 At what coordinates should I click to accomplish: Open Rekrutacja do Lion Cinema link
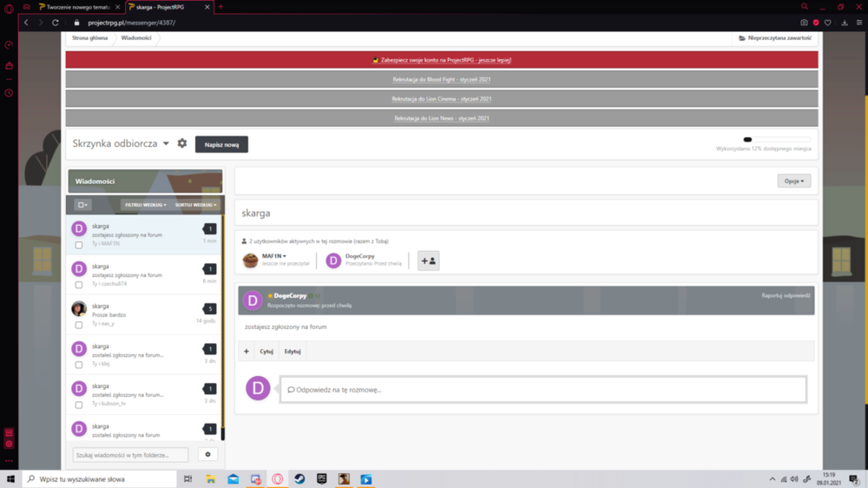[441, 99]
